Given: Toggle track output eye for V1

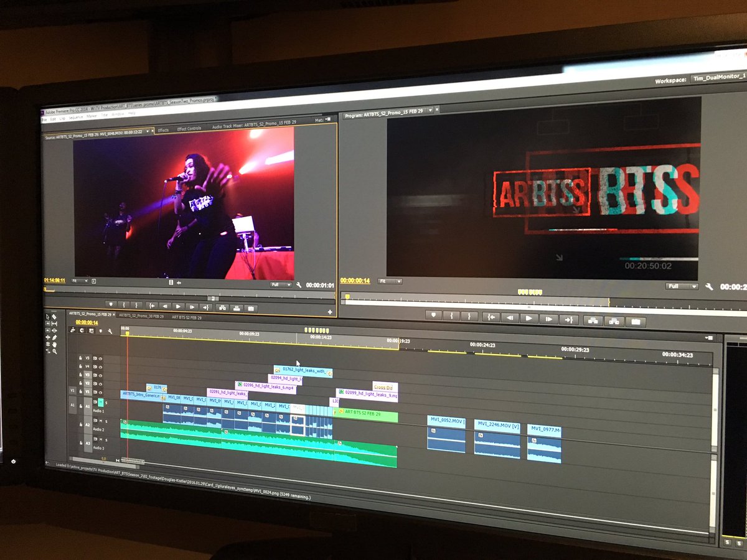Looking at the screenshot, I should click(x=100, y=392).
